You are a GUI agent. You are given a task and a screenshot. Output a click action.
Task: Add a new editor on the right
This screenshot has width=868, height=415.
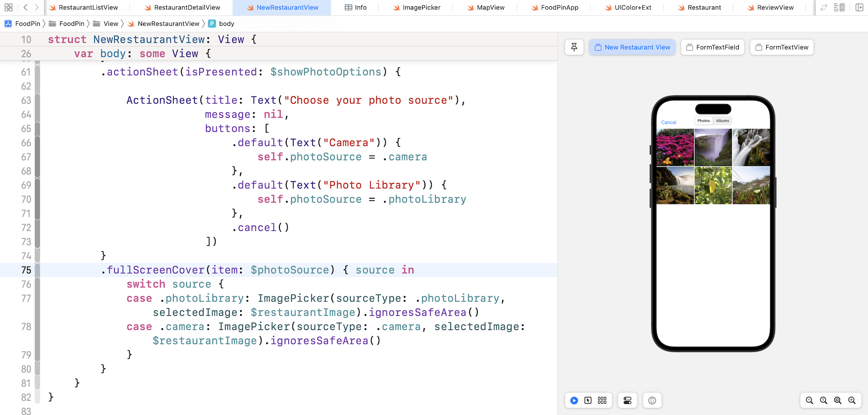click(859, 7)
